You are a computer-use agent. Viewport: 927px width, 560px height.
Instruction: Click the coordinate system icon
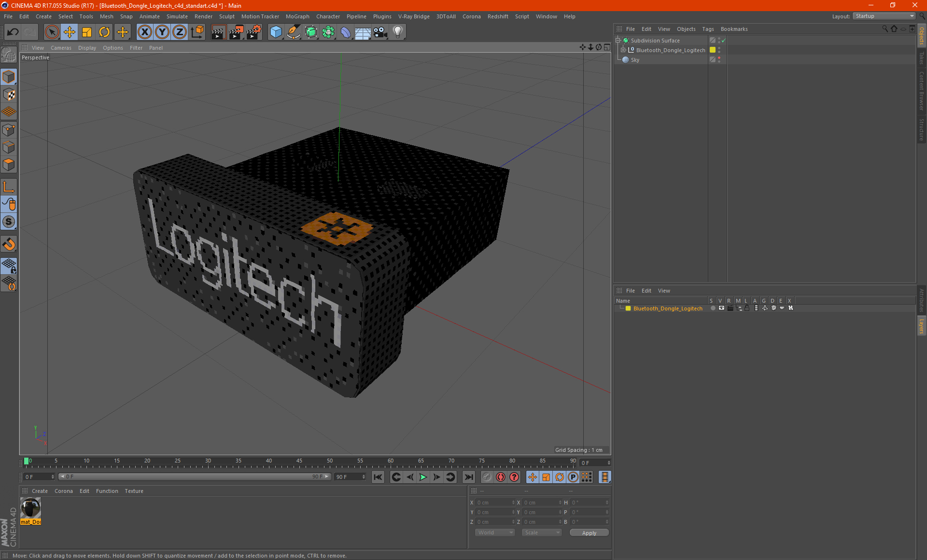click(197, 32)
